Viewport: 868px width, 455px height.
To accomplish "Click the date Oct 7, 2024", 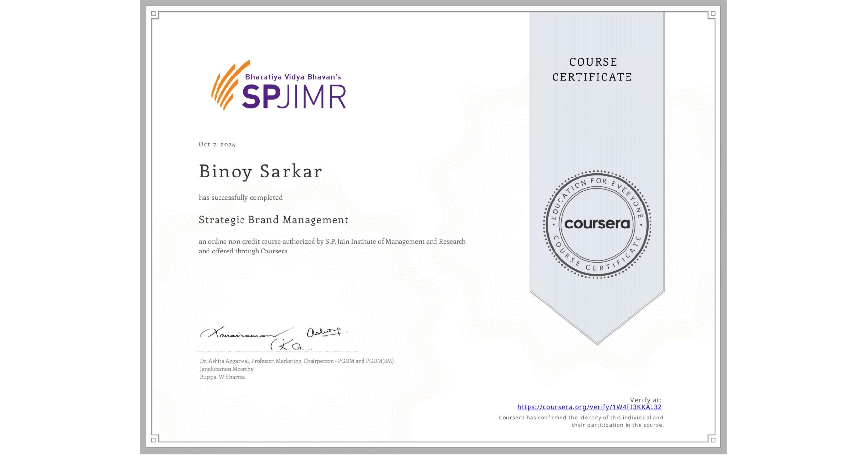I will (x=217, y=144).
